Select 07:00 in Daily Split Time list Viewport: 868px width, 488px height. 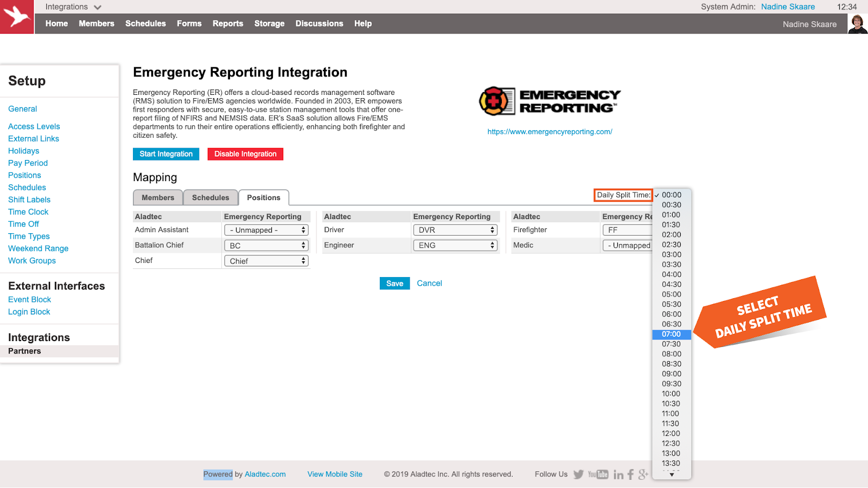(x=672, y=335)
